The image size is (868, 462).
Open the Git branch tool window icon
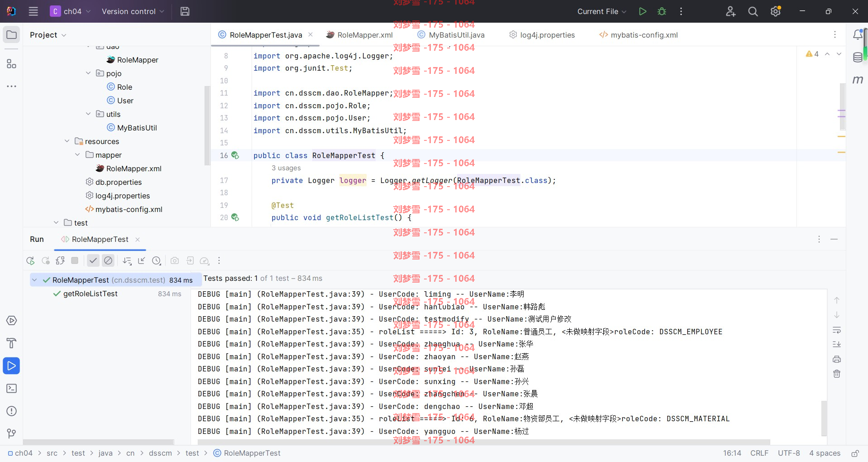(12, 434)
